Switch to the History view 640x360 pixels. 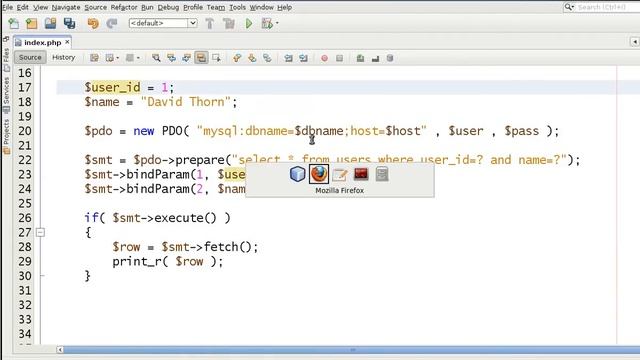[x=64, y=58]
